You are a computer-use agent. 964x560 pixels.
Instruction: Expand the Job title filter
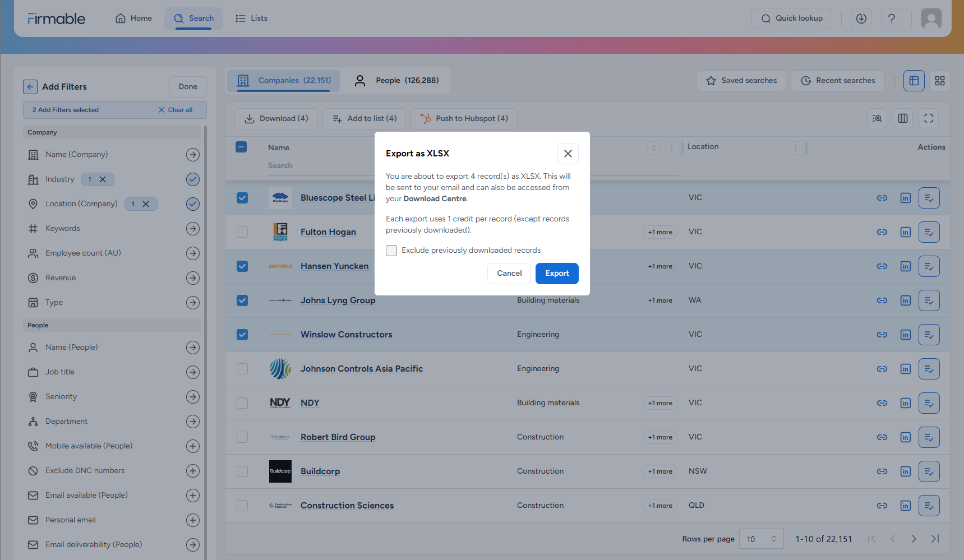pyautogui.click(x=193, y=372)
